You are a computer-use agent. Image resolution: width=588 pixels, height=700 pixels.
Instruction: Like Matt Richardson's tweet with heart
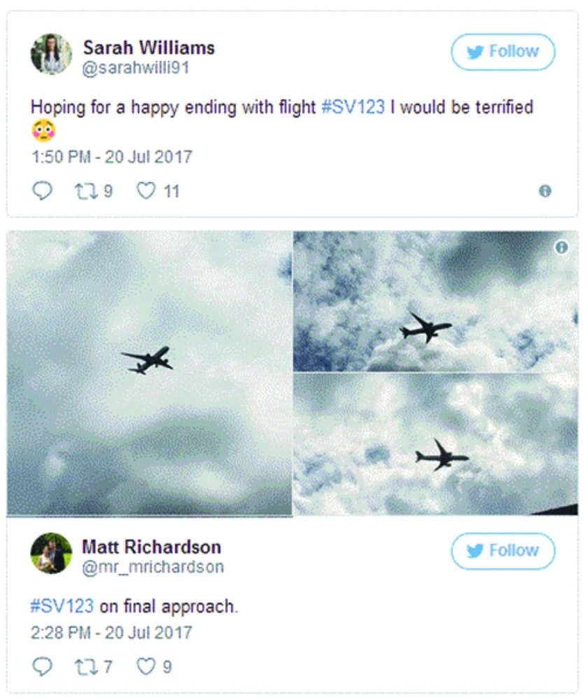click(x=146, y=666)
